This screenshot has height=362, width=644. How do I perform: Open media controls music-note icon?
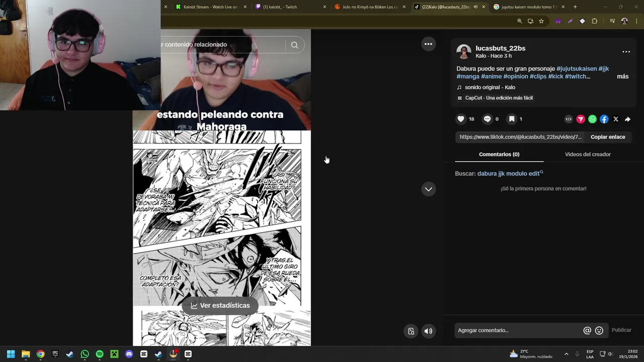[x=612, y=21]
